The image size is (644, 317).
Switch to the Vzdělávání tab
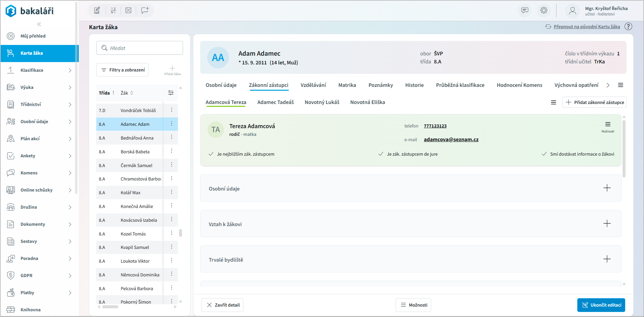point(313,85)
